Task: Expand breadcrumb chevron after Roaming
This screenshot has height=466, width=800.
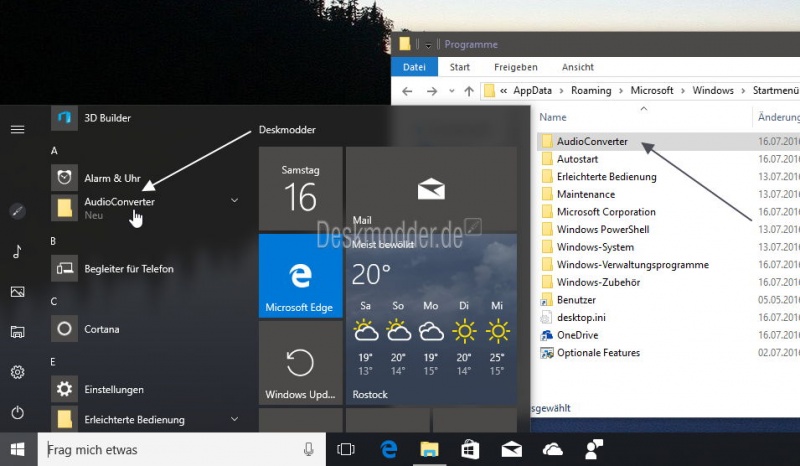Action: [x=621, y=91]
